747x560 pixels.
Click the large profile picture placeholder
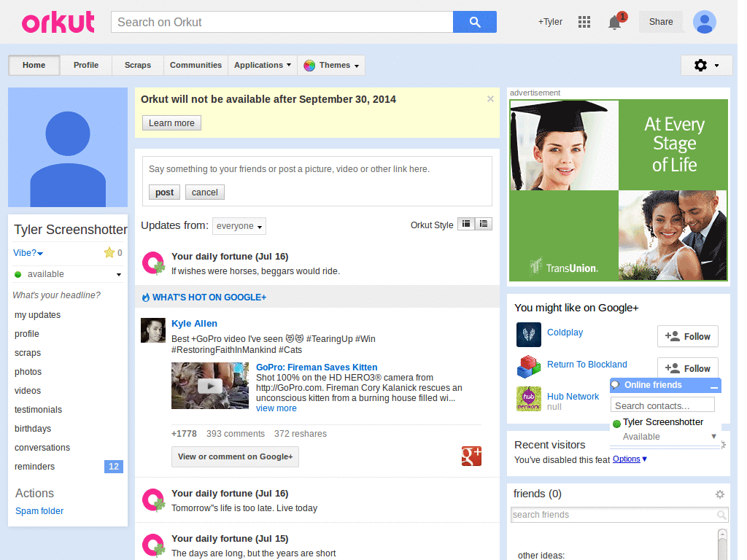[x=68, y=147]
